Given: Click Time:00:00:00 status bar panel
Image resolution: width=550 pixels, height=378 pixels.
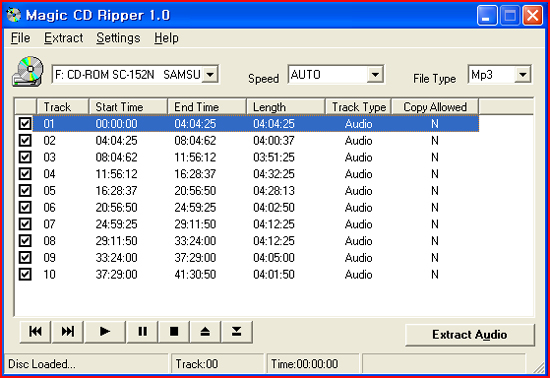Looking at the screenshot, I should (313, 364).
